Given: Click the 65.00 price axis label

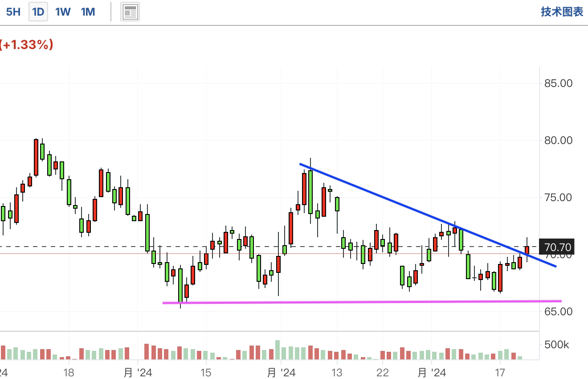Looking at the screenshot, I should click(558, 311).
